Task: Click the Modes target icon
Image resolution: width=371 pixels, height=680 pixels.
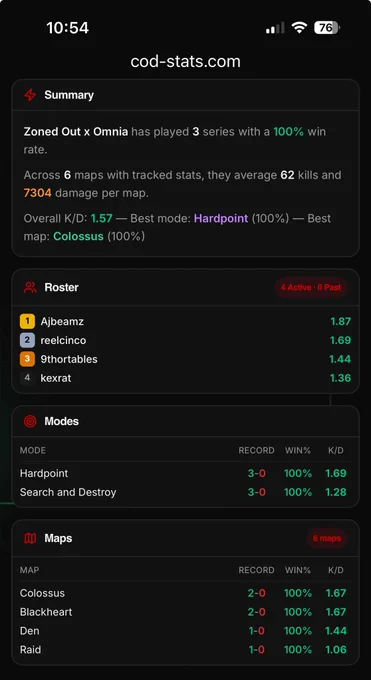Action: coord(30,421)
